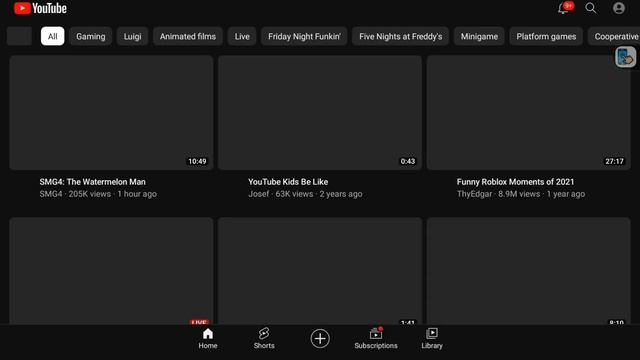The width and height of the screenshot is (640, 360).
Task: Open the LIVE video thumbnail
Action: pos(111,271)
